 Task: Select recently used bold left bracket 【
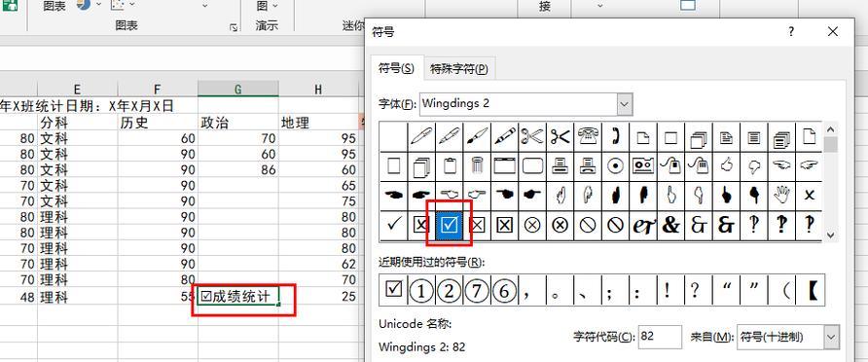[811, 289]
